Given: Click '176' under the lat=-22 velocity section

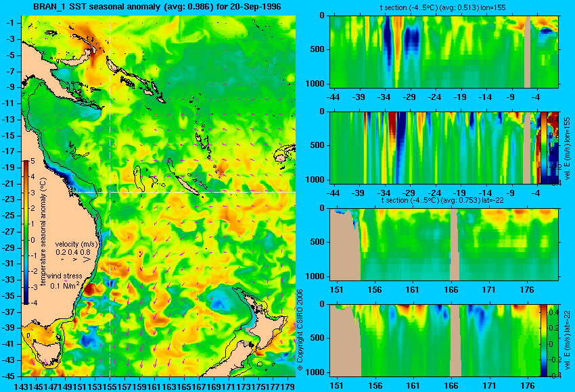Looking at the screenshot, I should click(x=528, y=386).
